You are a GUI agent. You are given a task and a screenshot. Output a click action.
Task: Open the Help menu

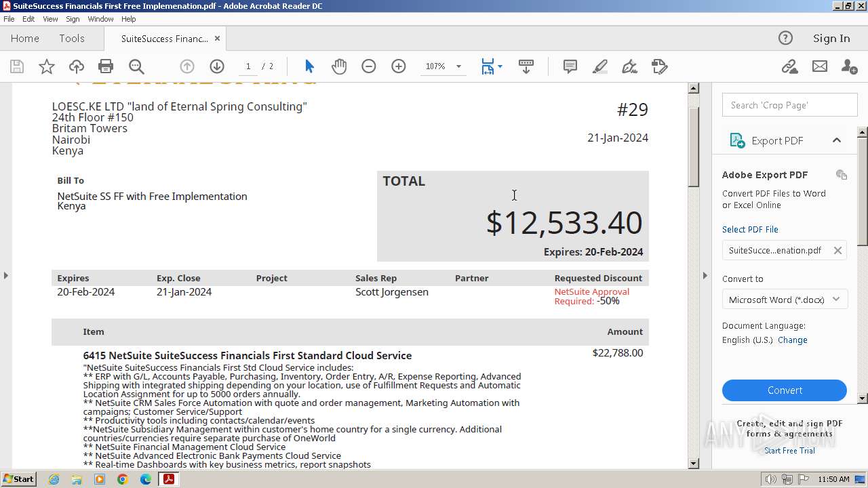click(128, 19)
